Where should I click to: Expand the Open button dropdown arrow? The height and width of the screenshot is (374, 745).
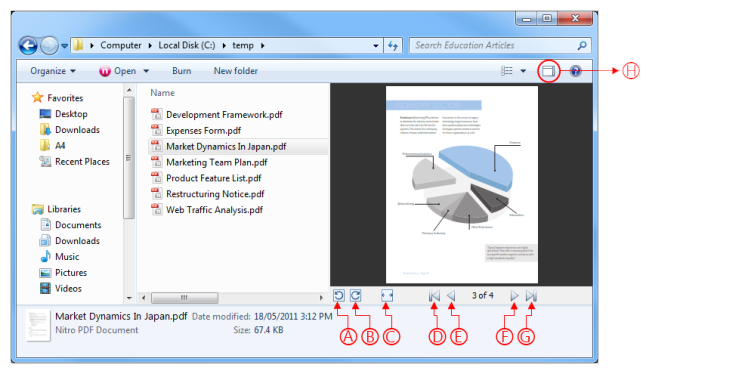point(146,71)
